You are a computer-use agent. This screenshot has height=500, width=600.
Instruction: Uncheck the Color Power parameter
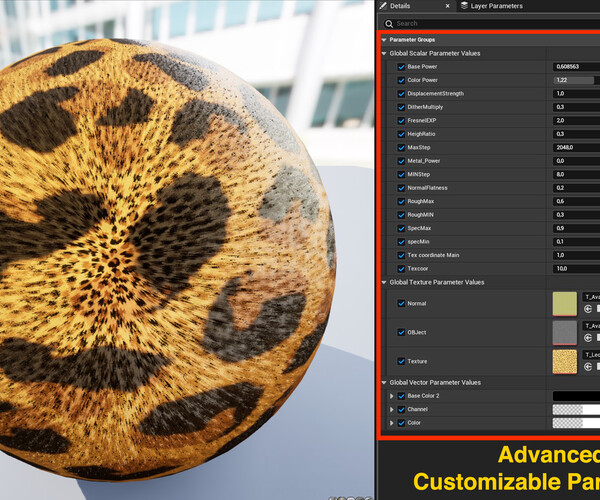coord(401,80)
